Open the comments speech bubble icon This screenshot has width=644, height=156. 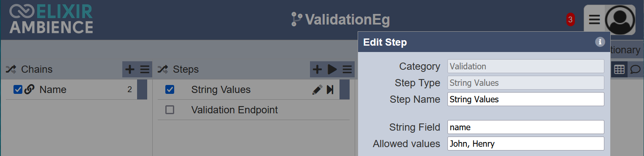click(x=635, y=70)
